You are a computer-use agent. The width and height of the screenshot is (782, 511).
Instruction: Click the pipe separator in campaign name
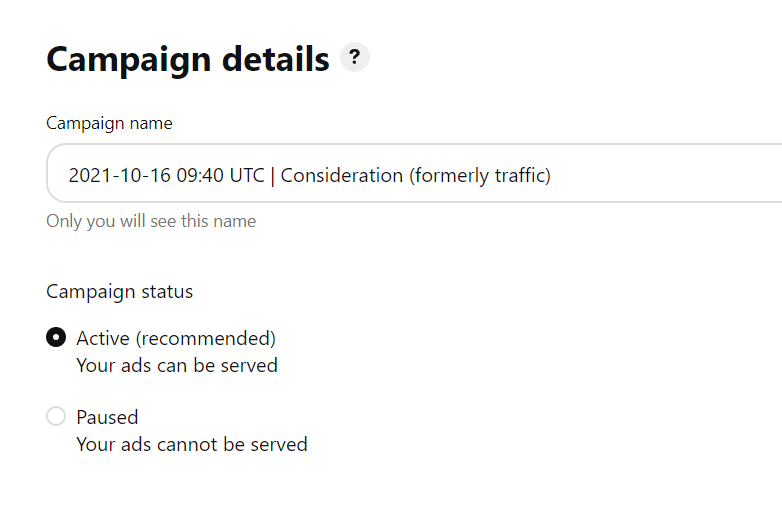pos(273,176)
